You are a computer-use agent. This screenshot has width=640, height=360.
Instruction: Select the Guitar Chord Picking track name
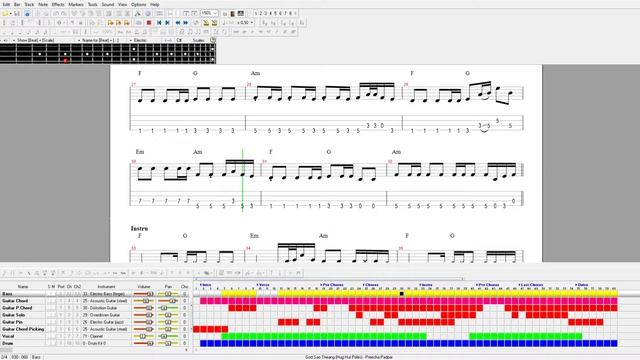(23, 329)
